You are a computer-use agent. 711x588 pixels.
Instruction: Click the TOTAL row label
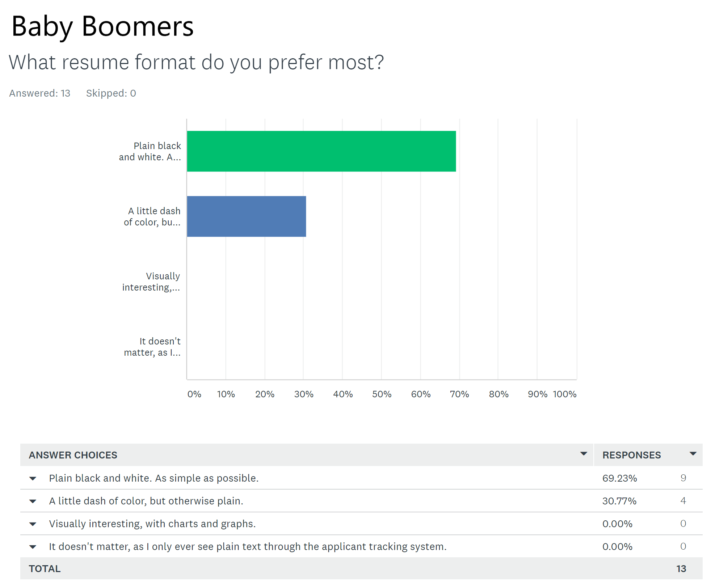(45, 569)
